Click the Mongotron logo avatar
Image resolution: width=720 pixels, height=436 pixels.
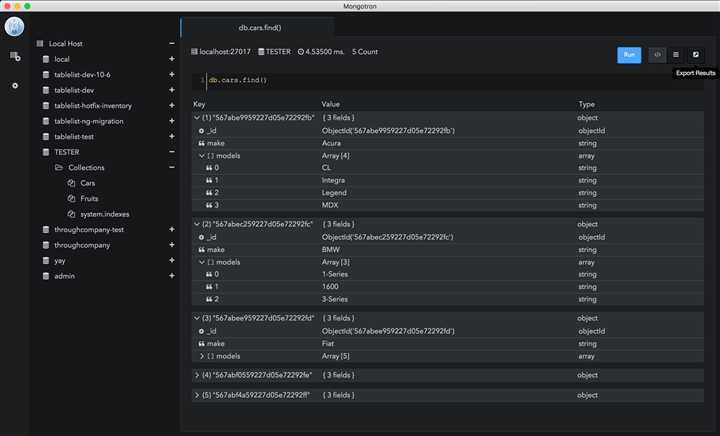14,26
